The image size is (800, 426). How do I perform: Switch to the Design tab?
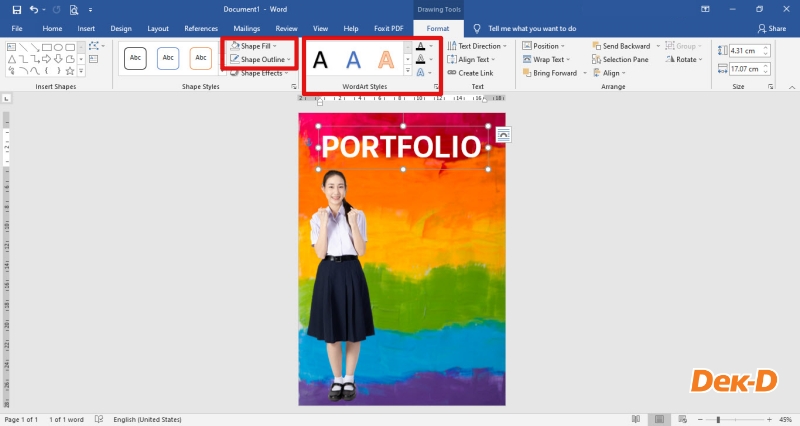pyautogui.click(x=121, y=29)
